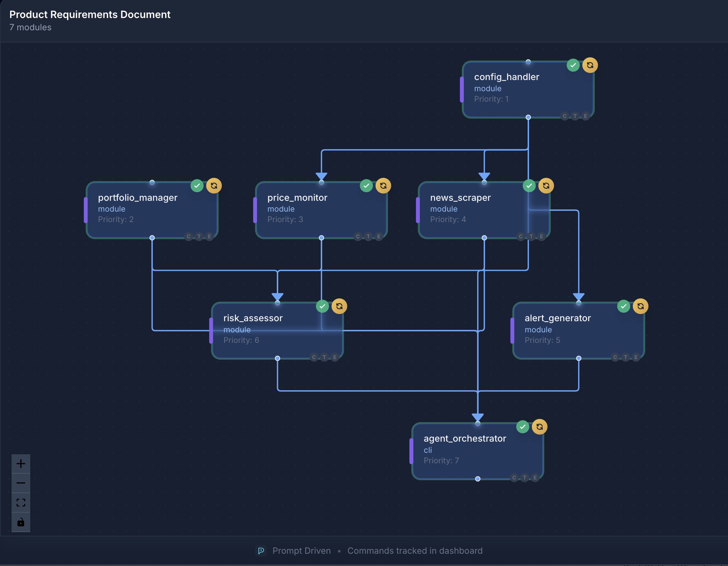Click the Product Requirements Document title
The image size is (728, 566).
click(x=90, y=14)
